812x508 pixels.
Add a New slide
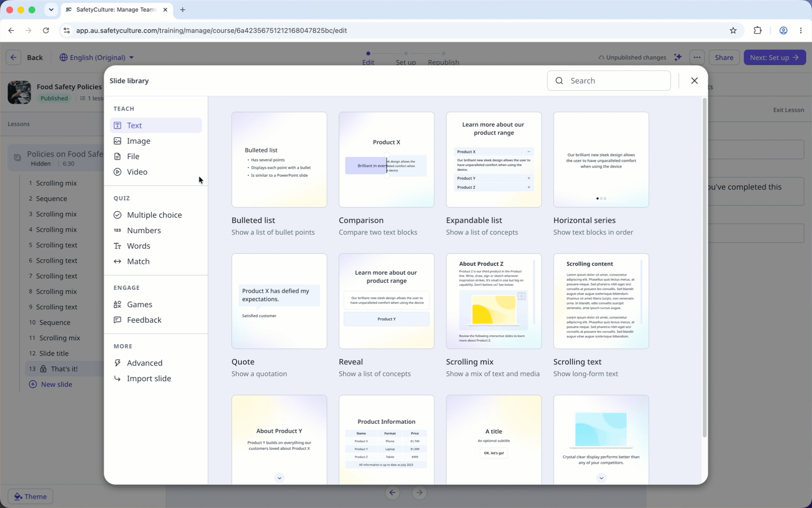[x=51, y=384]
